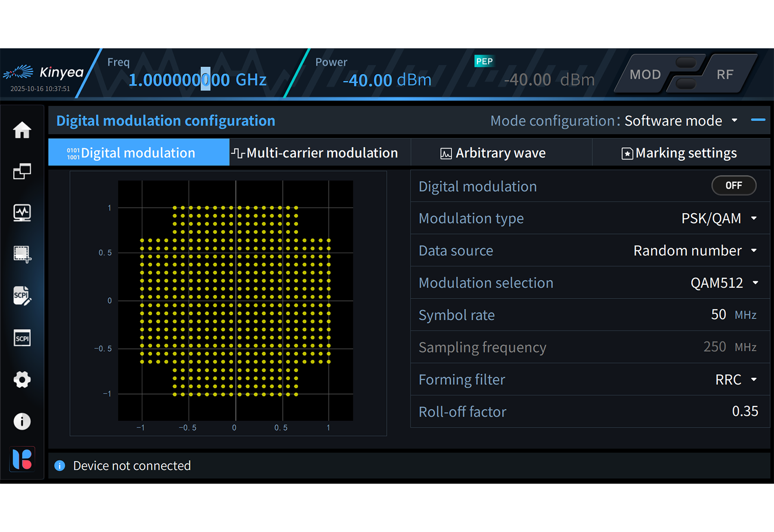Show device info icon
Viewport: 774px width, 532px height.
(x=22, y=421)
